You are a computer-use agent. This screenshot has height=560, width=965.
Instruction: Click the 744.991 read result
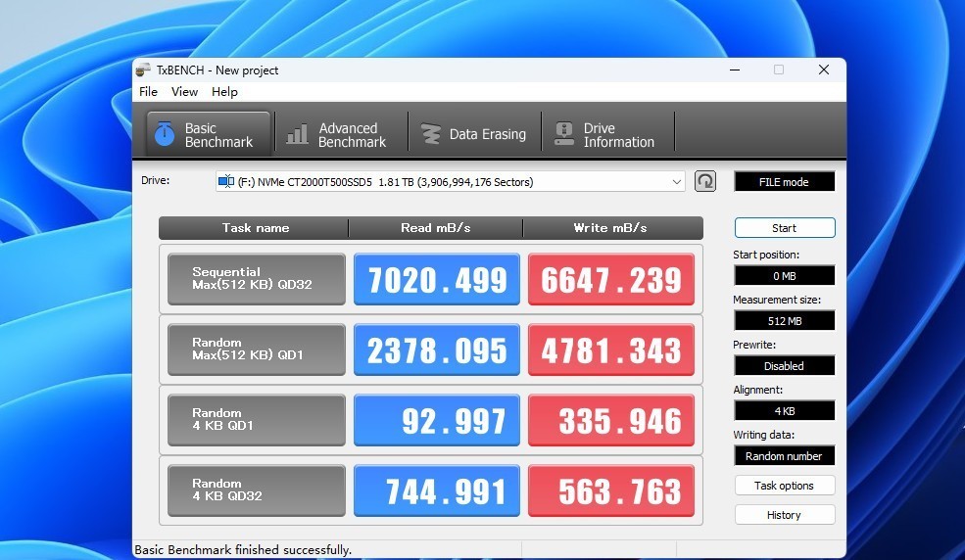tap(437, 490)
